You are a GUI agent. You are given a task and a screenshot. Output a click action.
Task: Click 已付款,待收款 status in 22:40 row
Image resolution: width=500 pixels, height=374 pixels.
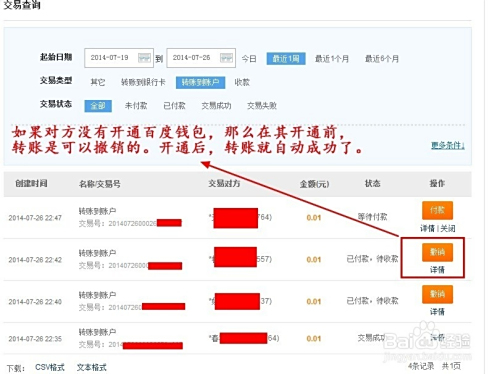click(372, 301)
